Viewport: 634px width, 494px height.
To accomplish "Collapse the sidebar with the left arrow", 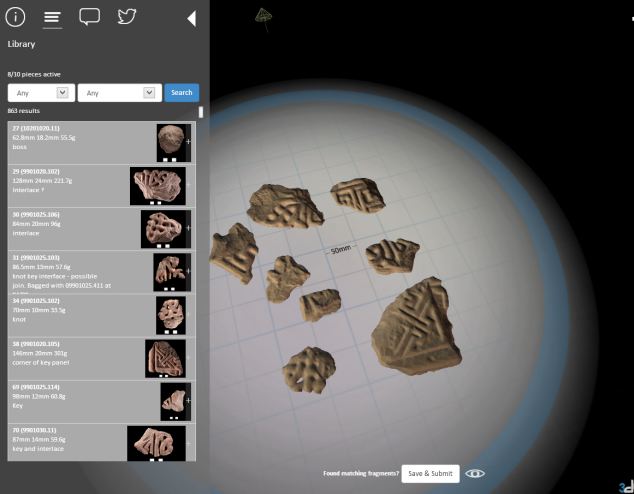I will click(x=191, y=18).
